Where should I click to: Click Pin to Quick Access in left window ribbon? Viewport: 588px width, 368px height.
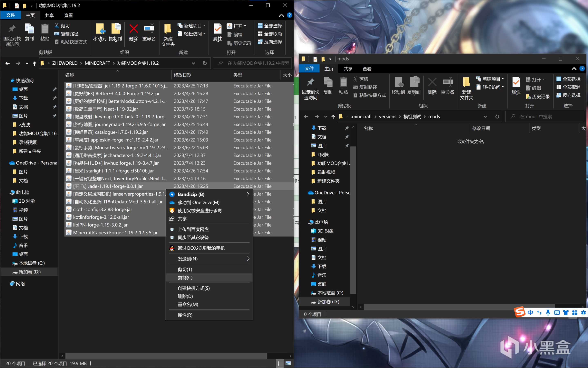pyautogui.click(x=12, y=35)
